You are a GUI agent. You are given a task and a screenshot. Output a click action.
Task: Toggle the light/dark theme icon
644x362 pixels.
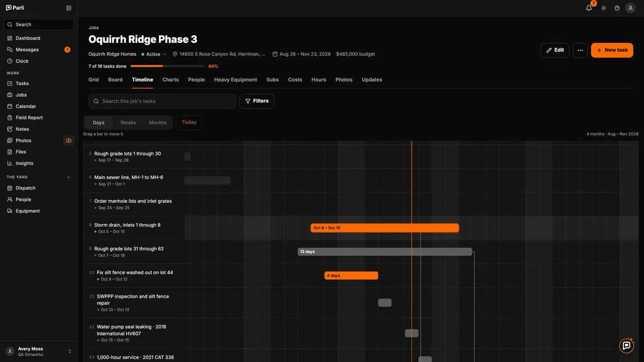(x=604, y=8)
